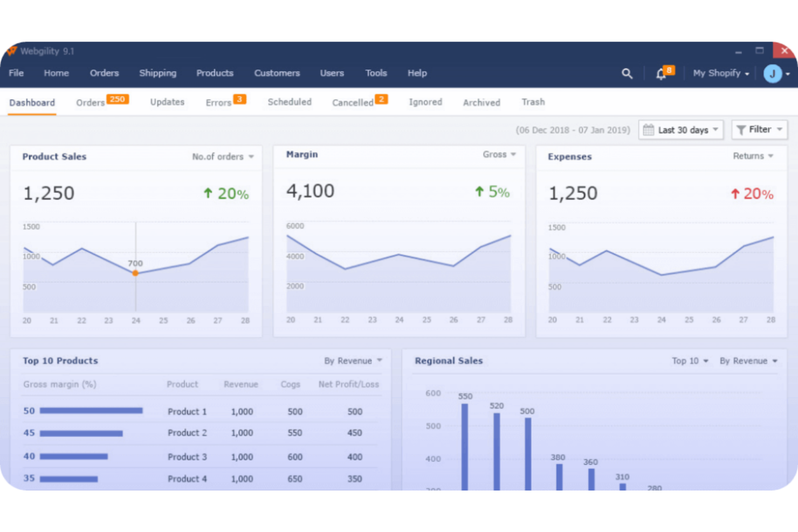This screenshot has width=798, height=532.
Task: Click the Revenue column header
Action: [x=241, y=384]
